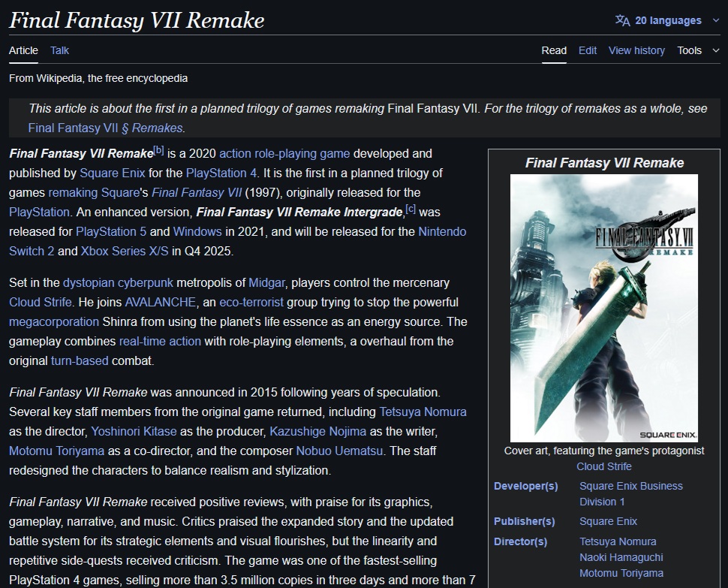Open Tetsuya Nomura link in body paragraph
The width and height of the screenshot is (728, 588).
coord(423,412)
